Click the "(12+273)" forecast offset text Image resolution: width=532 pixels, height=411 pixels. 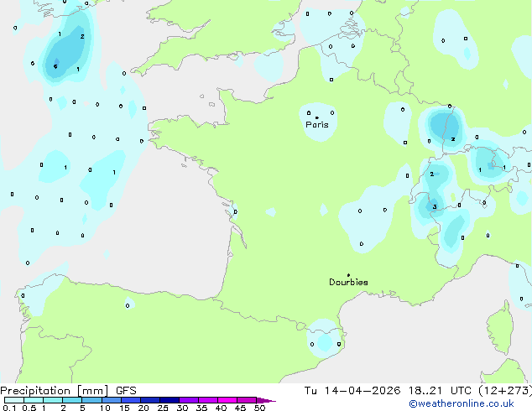pos(505,391)
